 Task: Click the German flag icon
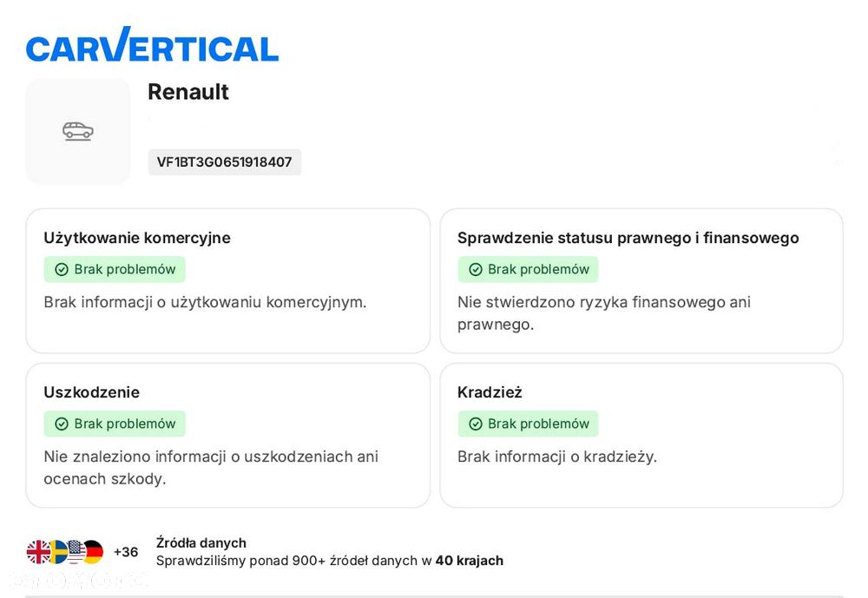click(93, 552)
